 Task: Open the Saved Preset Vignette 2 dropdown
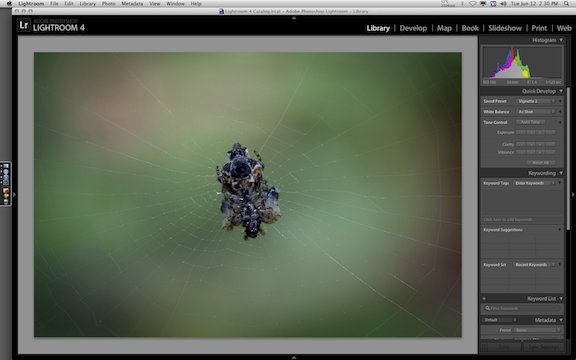pyautogui.click(x=536, y=101)
